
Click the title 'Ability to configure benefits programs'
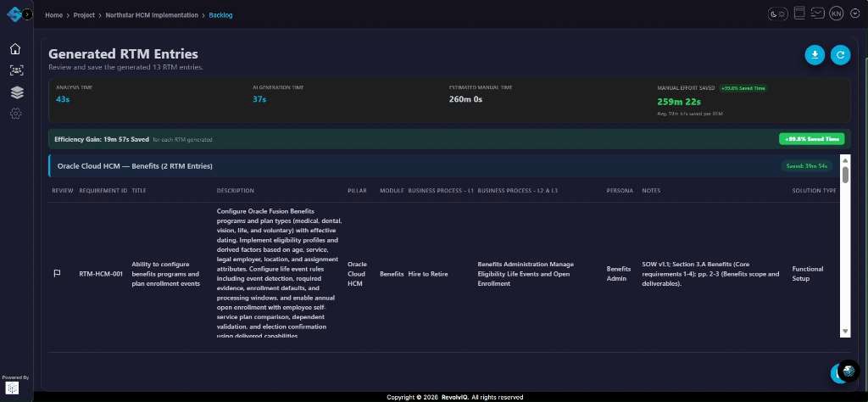[165, 274]
